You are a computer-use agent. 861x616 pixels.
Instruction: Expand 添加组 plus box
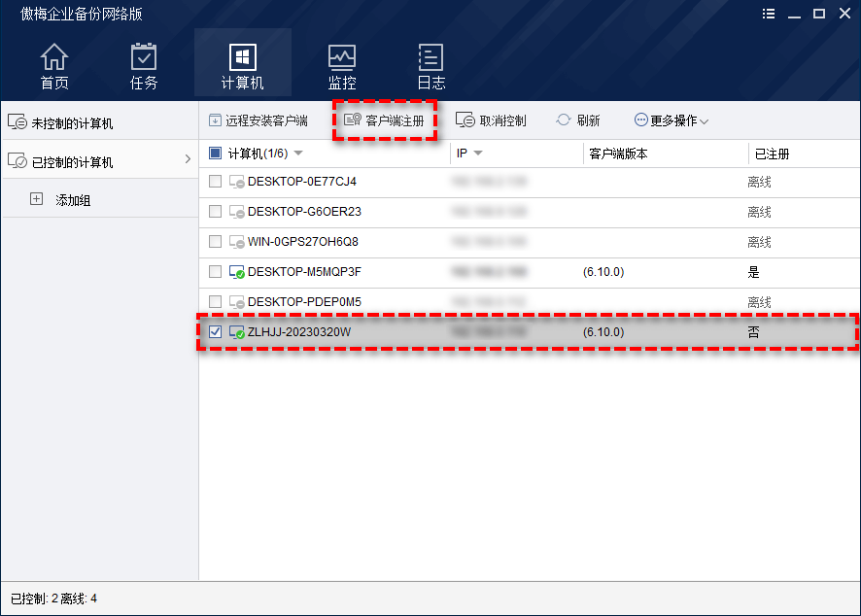(x=37, y=199)
